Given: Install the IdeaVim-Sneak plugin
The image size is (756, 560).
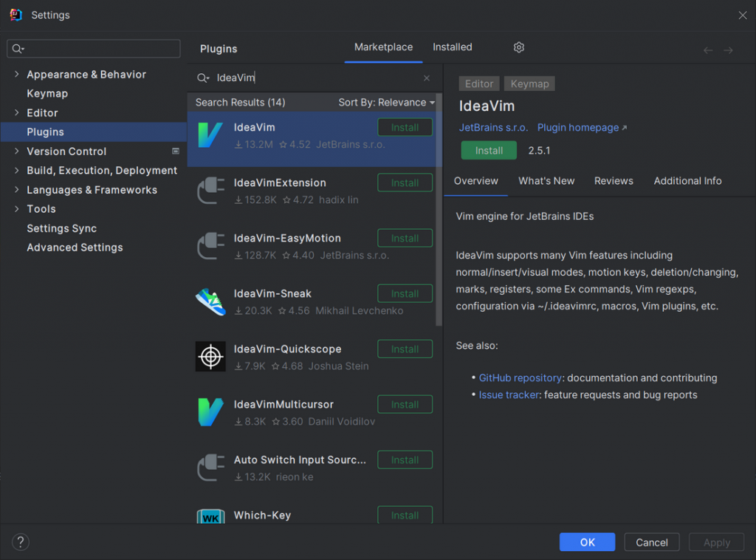Looking at the screenshot, I should [x=405, y=294].
